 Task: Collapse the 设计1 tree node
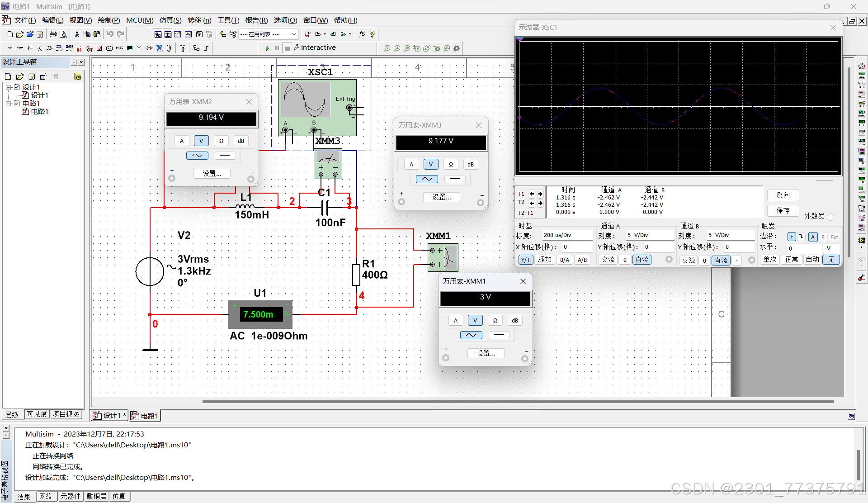point(8,87)
